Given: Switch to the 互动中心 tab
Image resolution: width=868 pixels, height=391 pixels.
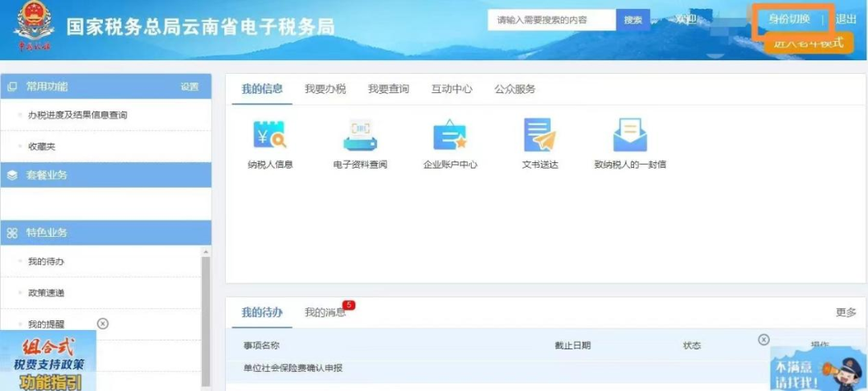Looking at the screenshot, I should click(452, 89).
